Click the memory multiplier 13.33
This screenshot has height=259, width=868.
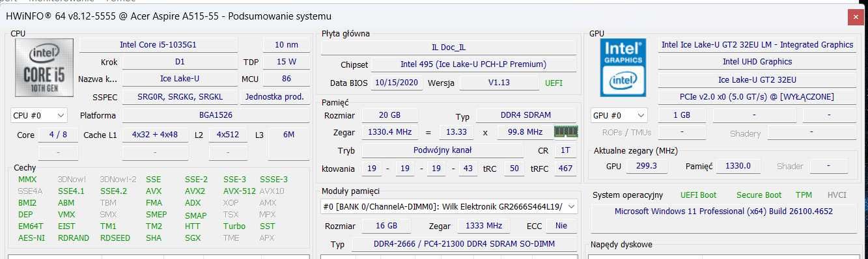tap(456, 132)
